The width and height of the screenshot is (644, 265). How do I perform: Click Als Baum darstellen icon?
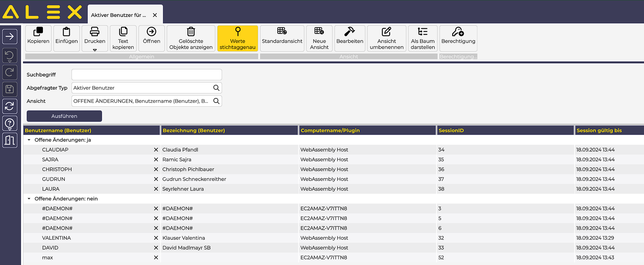coord(423,32)
